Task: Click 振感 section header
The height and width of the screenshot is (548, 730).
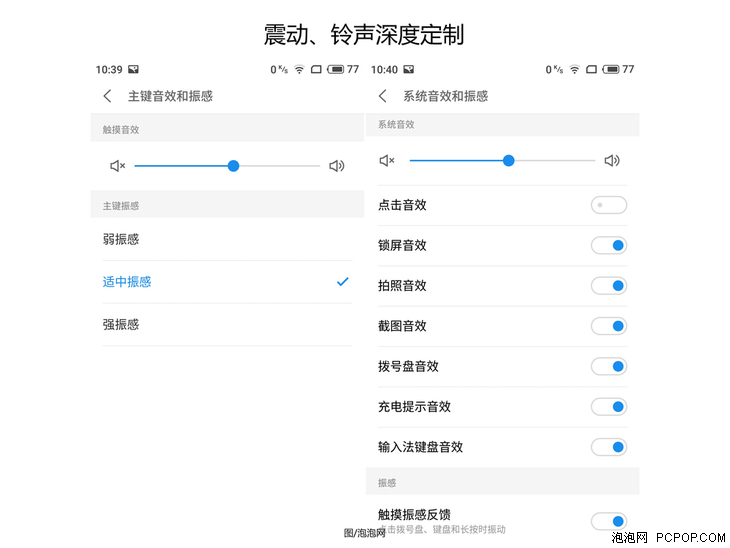Action: (x=387, y=483)
